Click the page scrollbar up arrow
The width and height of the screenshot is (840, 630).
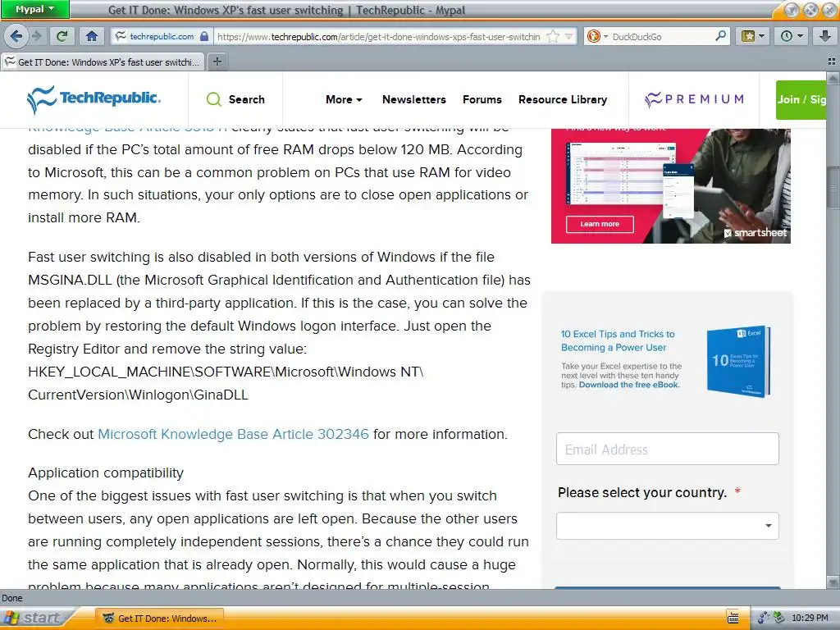pos(833,79)
